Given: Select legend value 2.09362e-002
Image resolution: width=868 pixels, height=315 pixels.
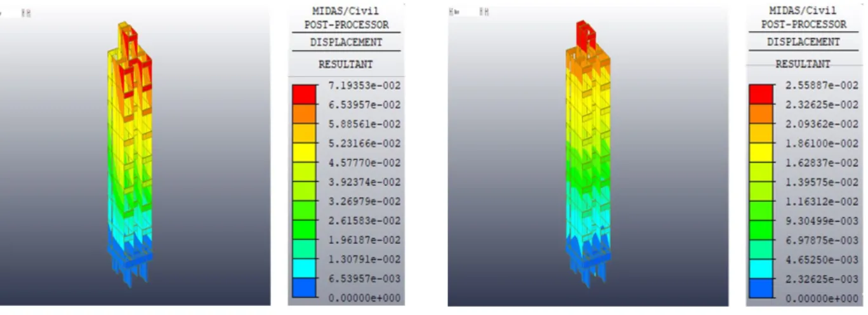Looking at the screenshot, I should (x=820, y=123).
